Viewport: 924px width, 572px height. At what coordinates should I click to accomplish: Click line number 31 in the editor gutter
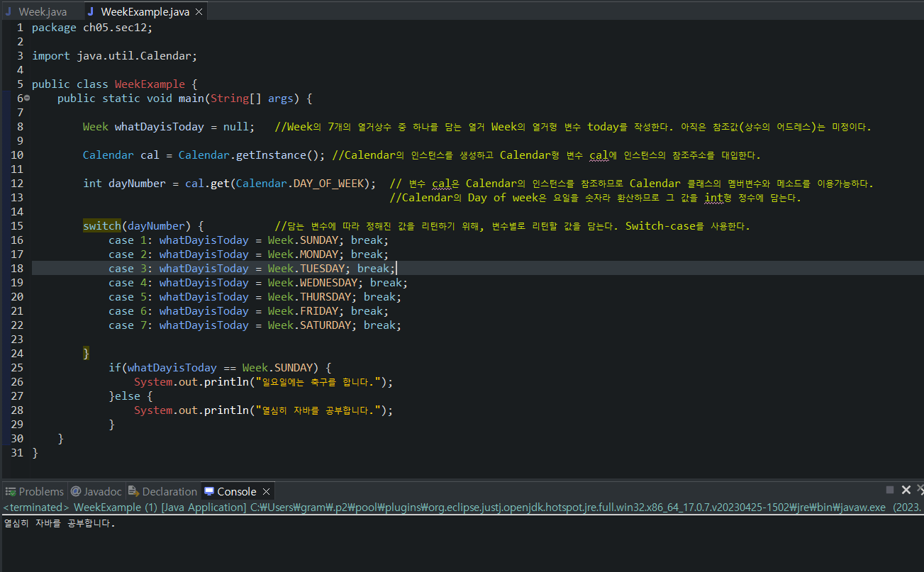[x=17, y=453]
